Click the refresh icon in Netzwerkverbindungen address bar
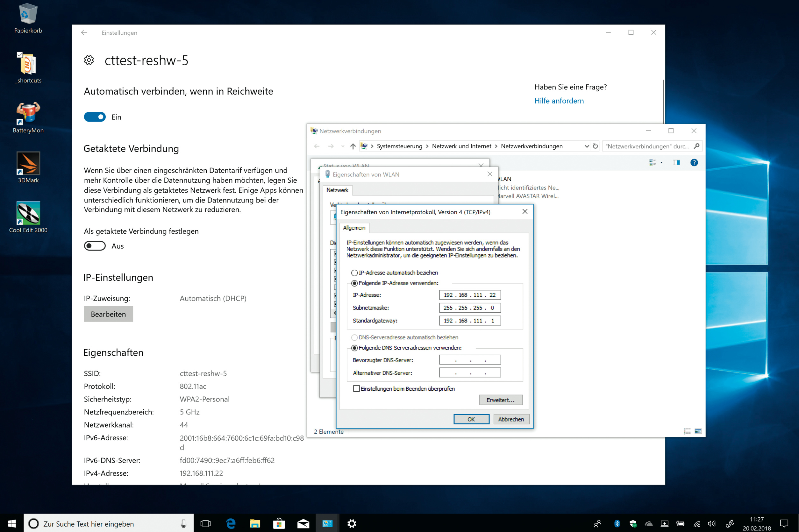The image size is (799, 532). [595, 146]
